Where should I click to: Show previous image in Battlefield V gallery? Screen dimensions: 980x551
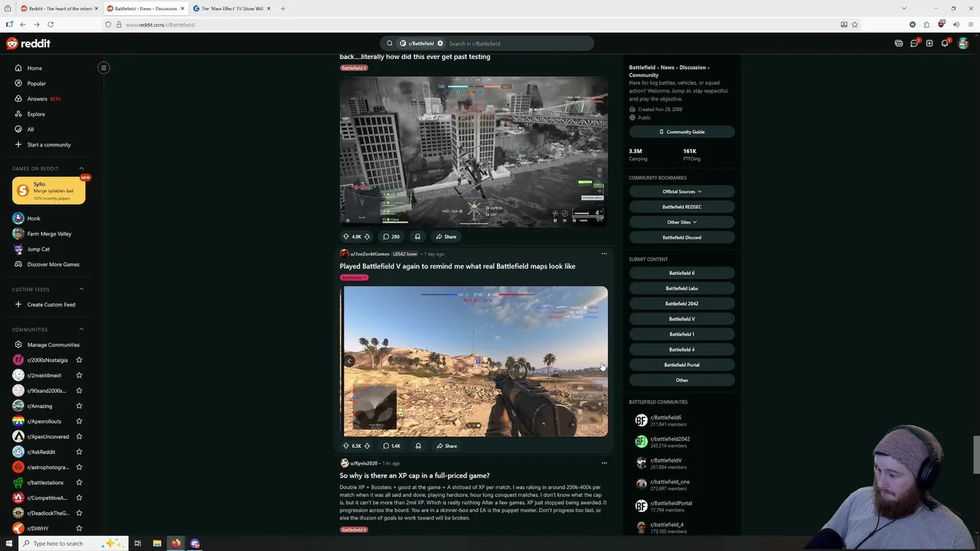pos(350,361)
